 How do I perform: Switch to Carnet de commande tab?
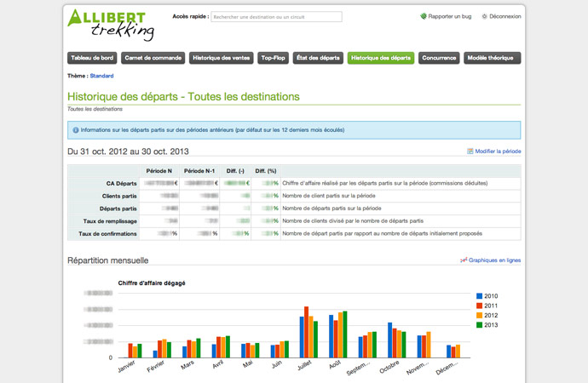click(153, 58)
